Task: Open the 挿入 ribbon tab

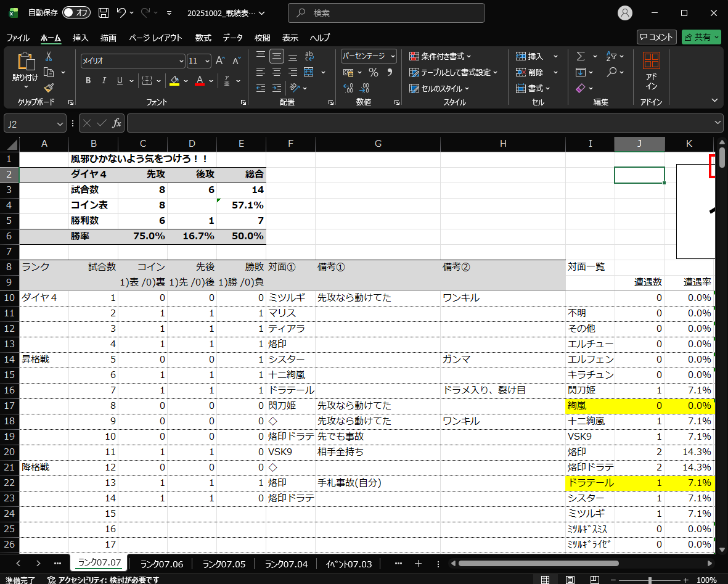Action: coord(80,38)
